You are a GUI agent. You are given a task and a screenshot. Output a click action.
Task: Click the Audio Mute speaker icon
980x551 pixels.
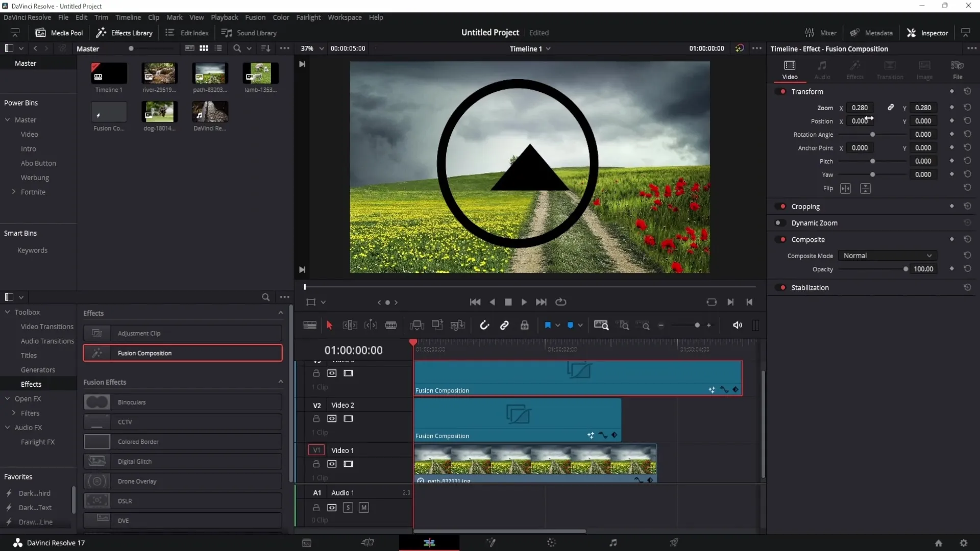tap(737, 325)
